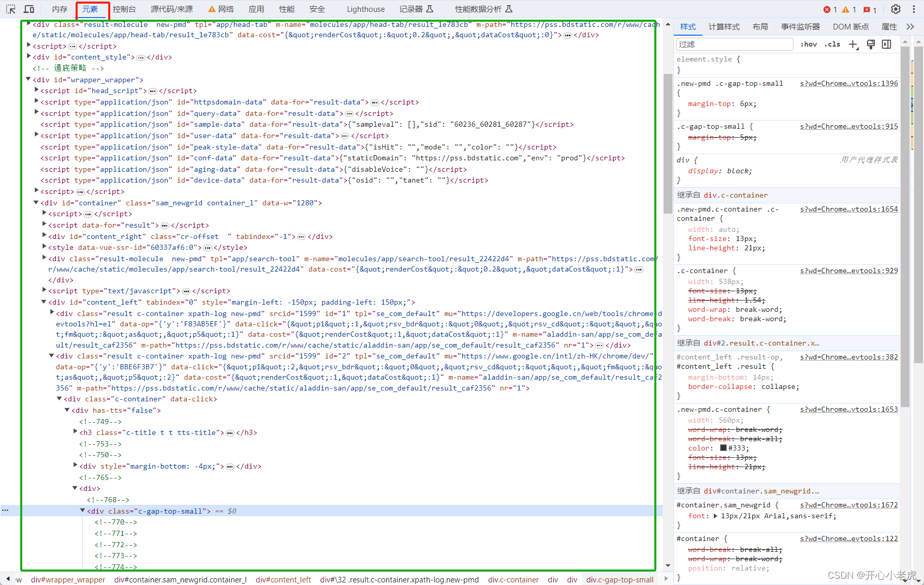This screenshot has width=924, height=585.
Task: Click the DOM tree scrollbar down arrow
Action: tap(668, 565)
